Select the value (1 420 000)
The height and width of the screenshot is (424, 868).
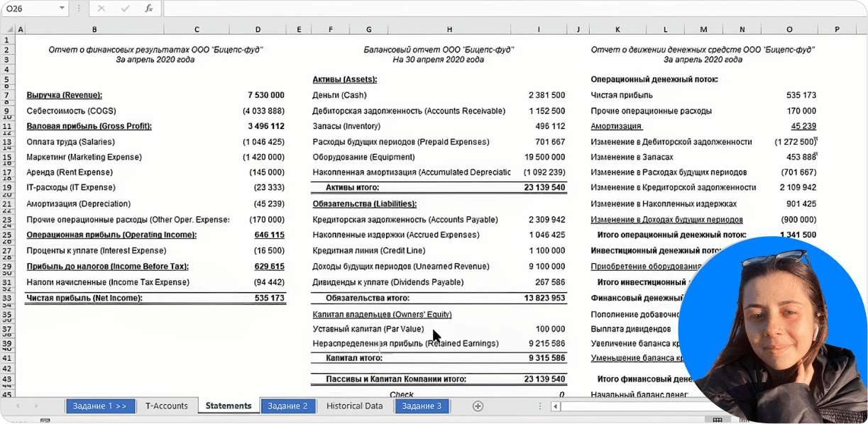pyautogui.click(x=263, y=157)
